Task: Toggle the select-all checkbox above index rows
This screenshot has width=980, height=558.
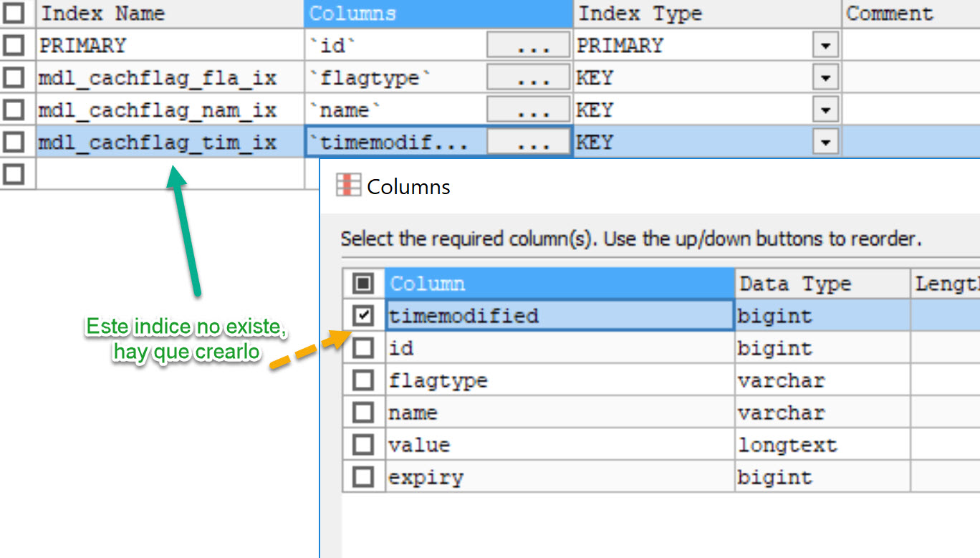Action: (14, 13)
